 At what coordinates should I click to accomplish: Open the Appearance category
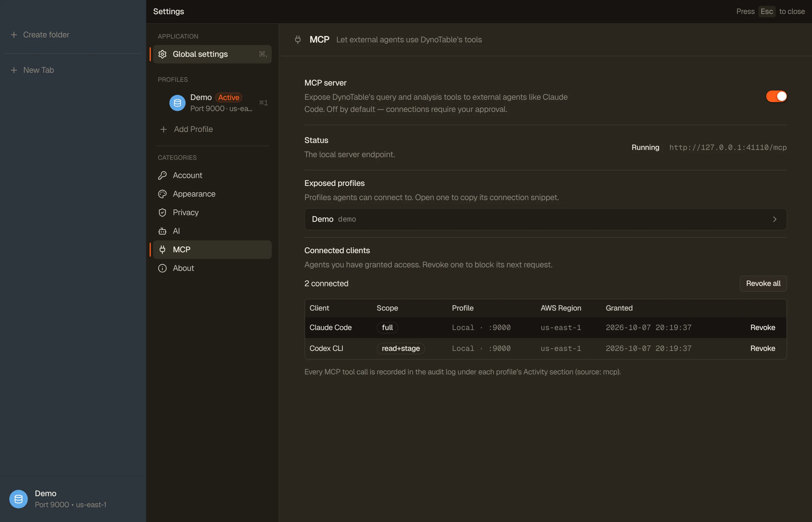tap(212, 194)
